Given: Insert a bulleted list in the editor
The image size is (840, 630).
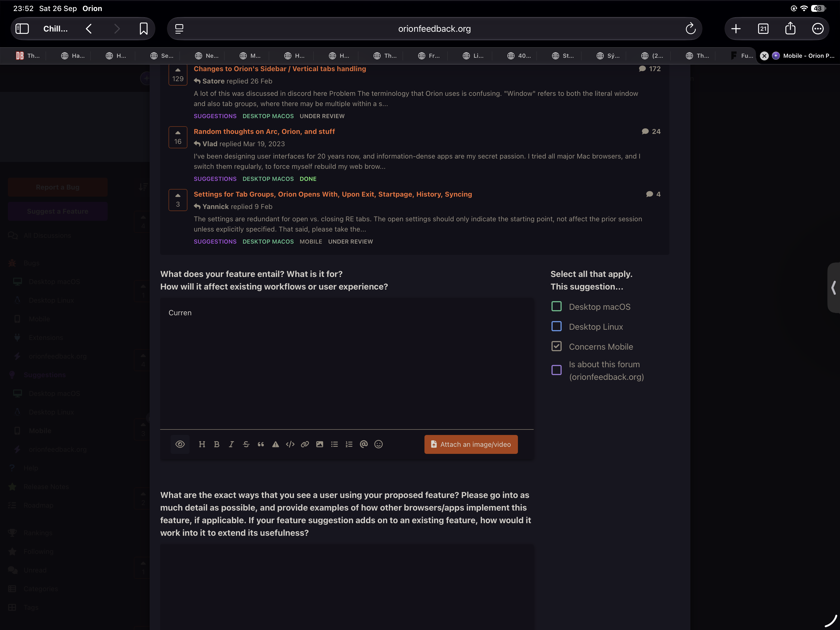Looking at the screenshot, I should click(335, 444).
